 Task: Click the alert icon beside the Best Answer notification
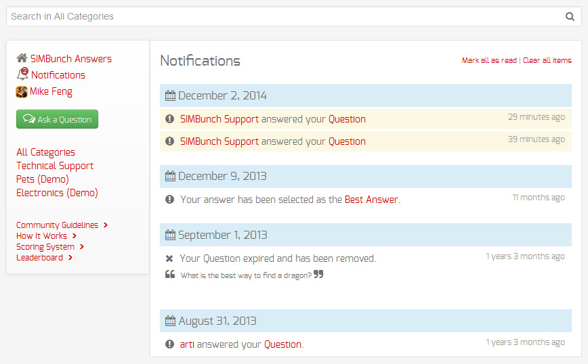pyautogui.click(x=169, y=199)
